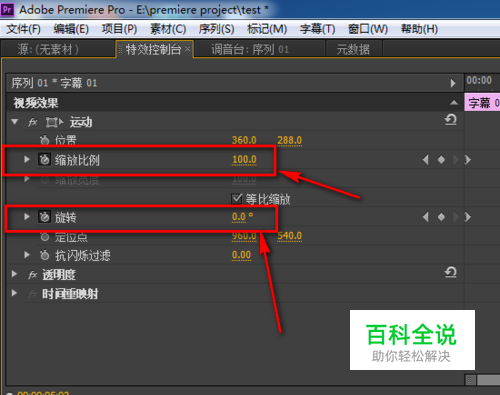The height and width of the screenshot is (395, 500).
Task: Edit the Position X value 360.0
Action: 244,140
